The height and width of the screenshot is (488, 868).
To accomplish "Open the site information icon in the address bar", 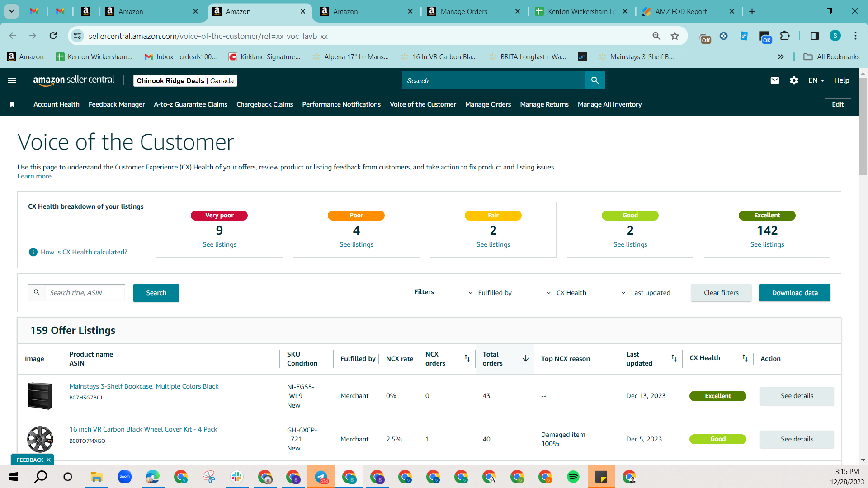I will tap(78, 36).
